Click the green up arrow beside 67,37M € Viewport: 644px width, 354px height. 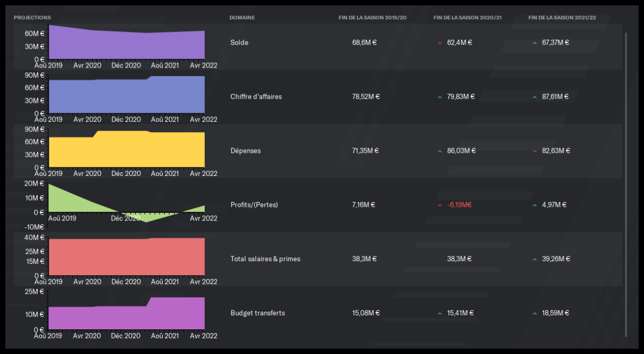point(535,43)
